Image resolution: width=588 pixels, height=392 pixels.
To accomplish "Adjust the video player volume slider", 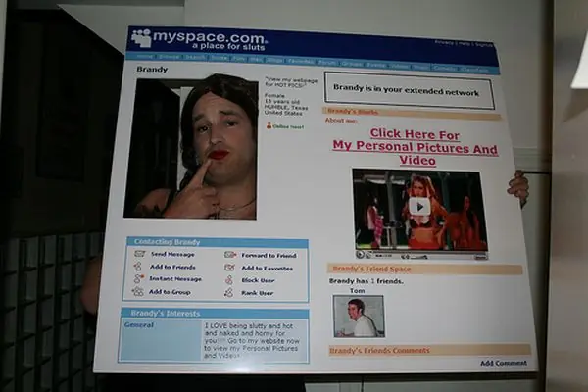I will (x=419, y=257).
